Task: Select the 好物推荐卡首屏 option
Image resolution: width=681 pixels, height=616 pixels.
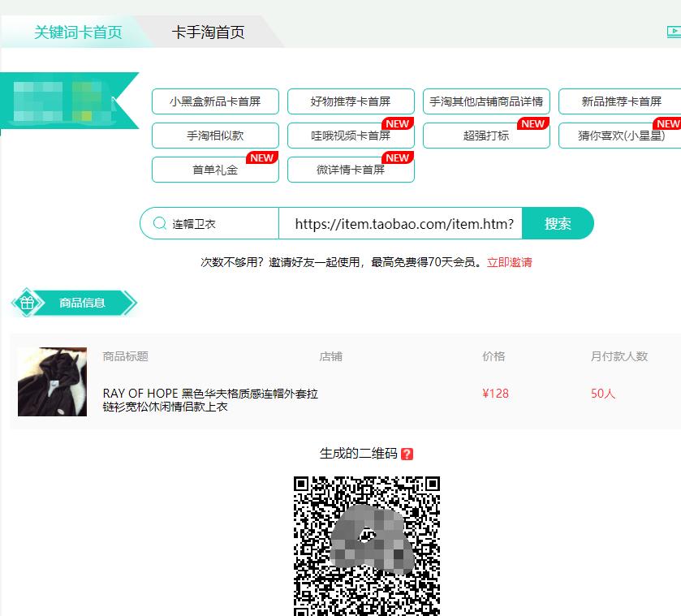Action: coord(351,101)
